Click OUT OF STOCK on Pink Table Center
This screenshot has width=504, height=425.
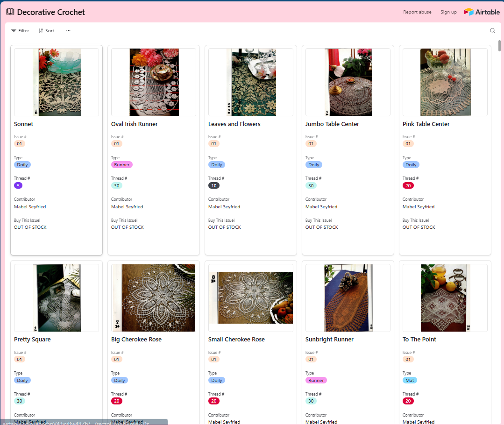coord(419,227)
